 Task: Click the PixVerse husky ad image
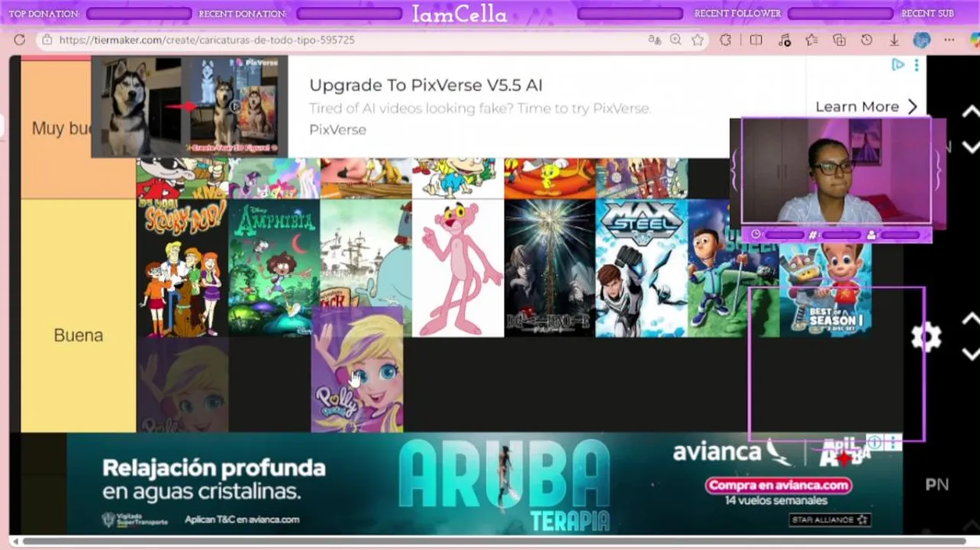coord(189,106)
